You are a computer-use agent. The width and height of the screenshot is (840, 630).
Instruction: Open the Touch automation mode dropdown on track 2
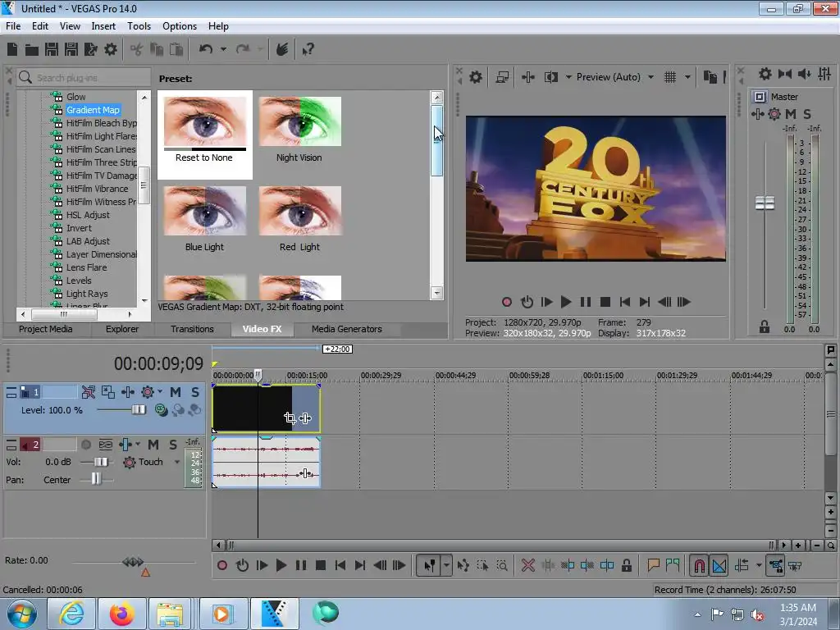(x=177, y=462)
